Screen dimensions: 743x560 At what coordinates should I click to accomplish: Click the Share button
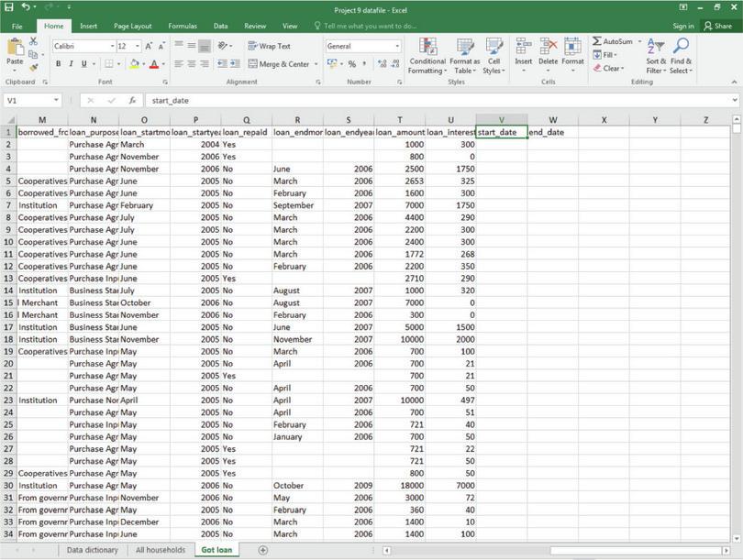click(719, 25)
